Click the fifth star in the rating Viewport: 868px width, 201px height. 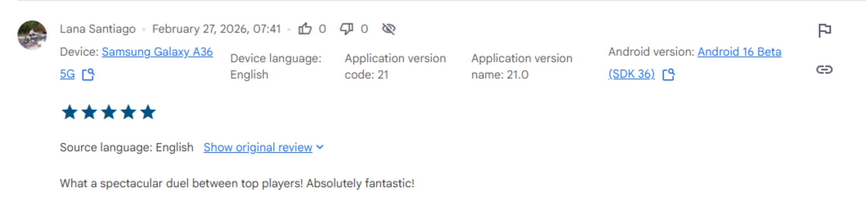[x=148, y=112]
